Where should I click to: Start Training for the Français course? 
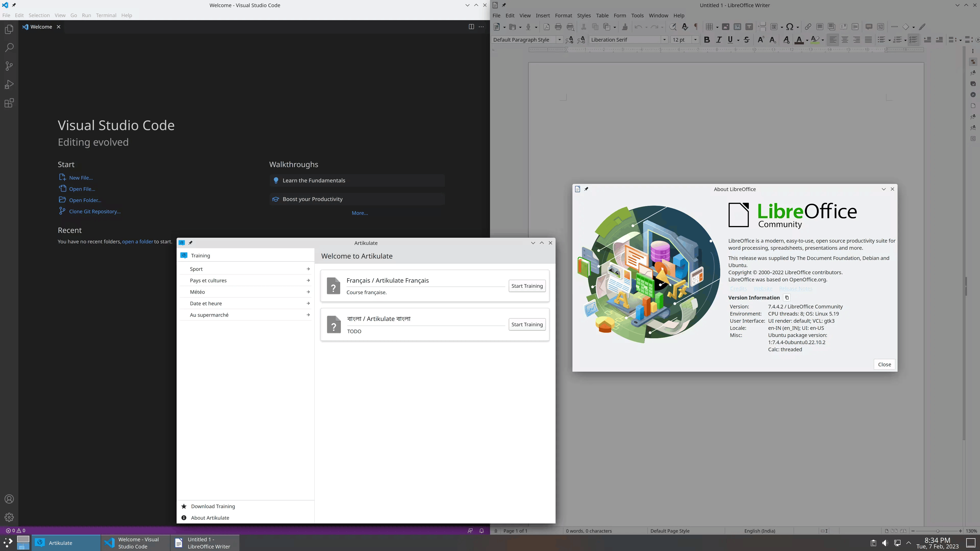pos(527,286)
